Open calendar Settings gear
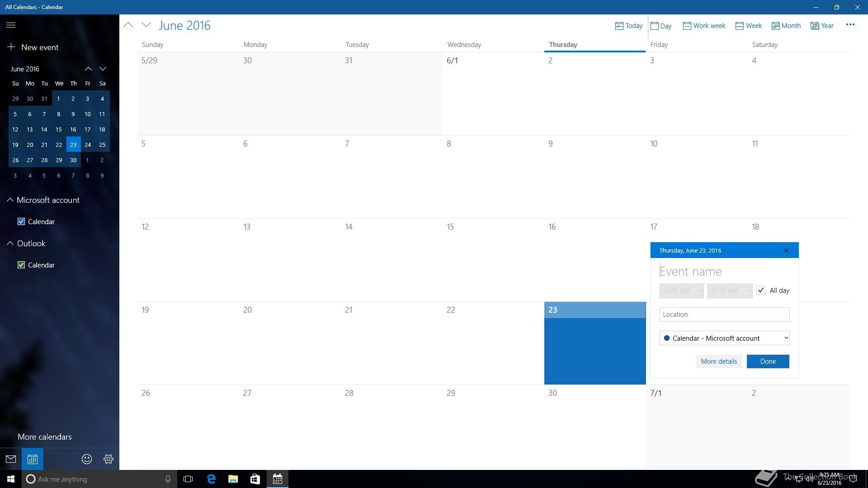The image size is (868, 488). click(108, 459)
